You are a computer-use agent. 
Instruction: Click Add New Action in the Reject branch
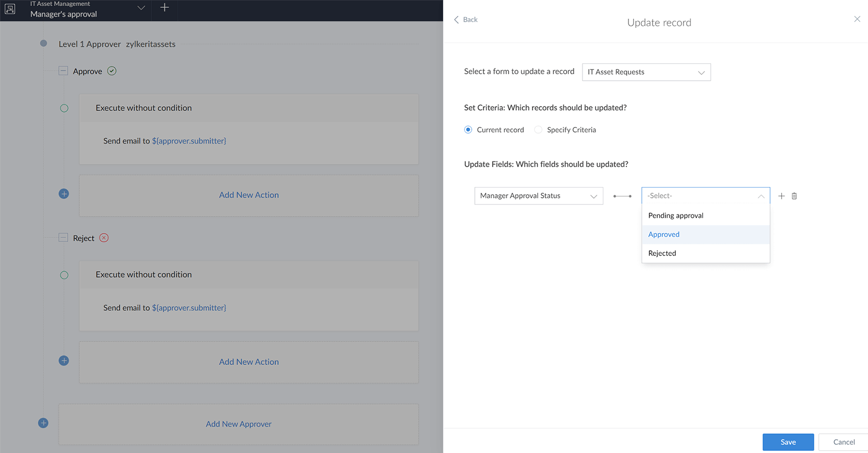[x=248, y=361]
